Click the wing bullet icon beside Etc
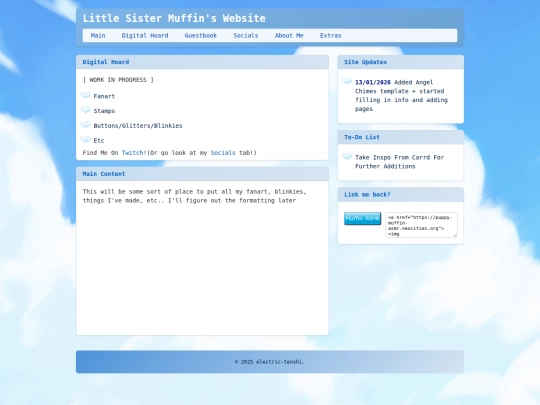The width and height of the screenshot is (540, 405). (x=85, y=139)
